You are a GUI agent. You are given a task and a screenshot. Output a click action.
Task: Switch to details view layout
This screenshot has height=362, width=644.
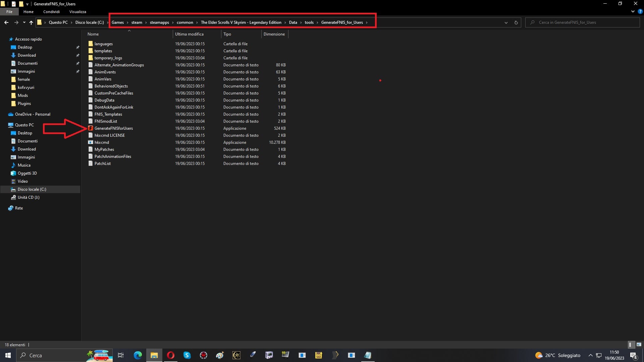pyautogui.click(x=631, y=345)
